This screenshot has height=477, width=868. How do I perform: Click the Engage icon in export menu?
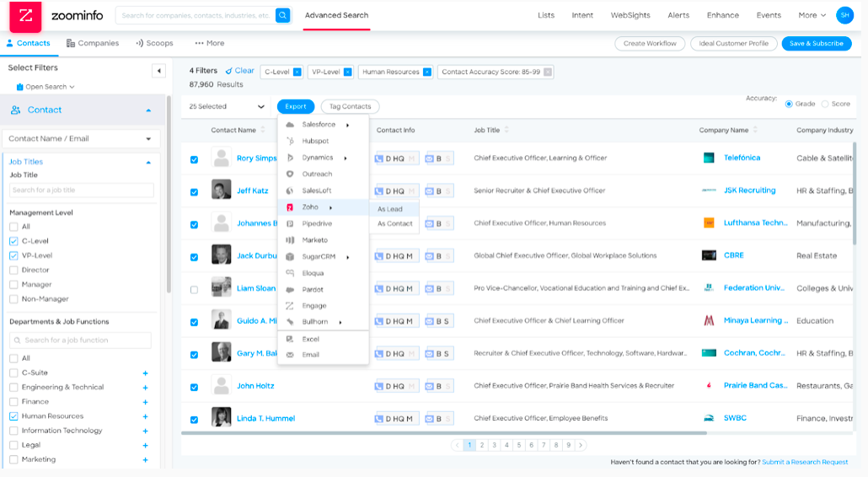tap(290, 305)
